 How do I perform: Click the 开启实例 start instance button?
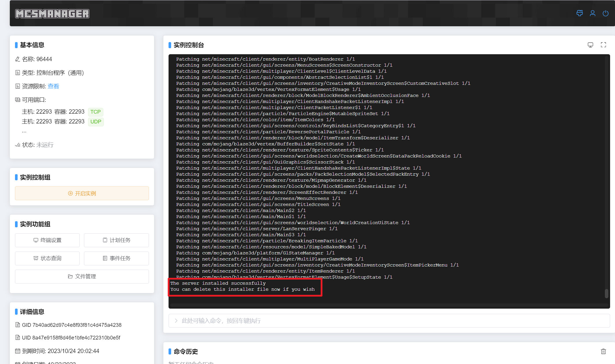click(x=82, y=193)
